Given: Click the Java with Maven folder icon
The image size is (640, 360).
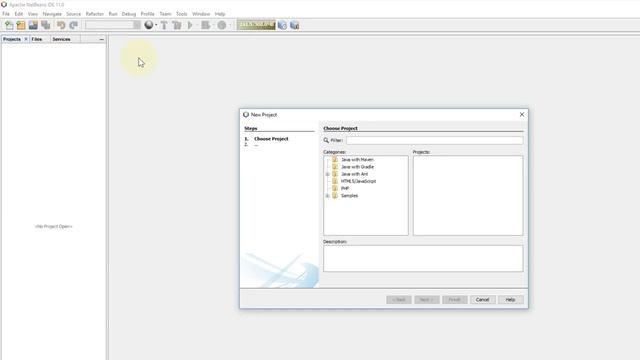Looking at the screenshot, I should tap(335, 160).
